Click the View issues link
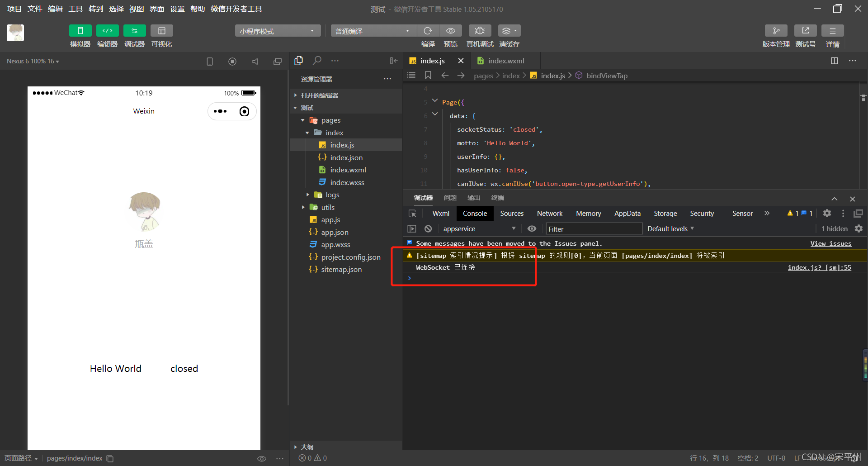The height and width of the screenshot is (466, 868). coord(830,243)
